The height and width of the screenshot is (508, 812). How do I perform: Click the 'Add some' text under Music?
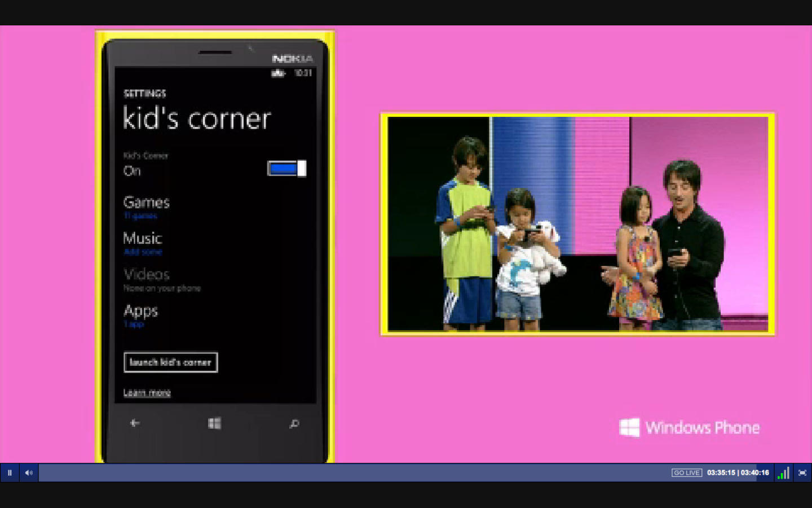(x=143, y=252)
